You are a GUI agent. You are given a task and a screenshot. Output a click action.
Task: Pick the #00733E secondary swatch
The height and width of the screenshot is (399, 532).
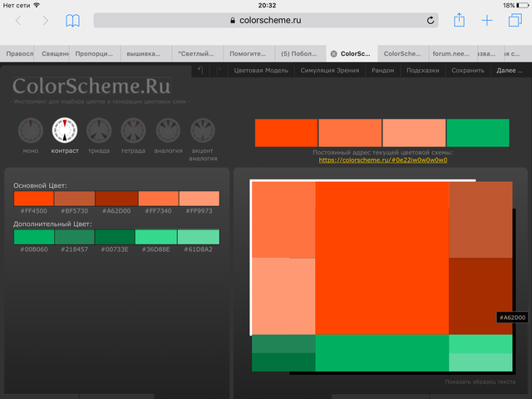click(x=115, y=237)
